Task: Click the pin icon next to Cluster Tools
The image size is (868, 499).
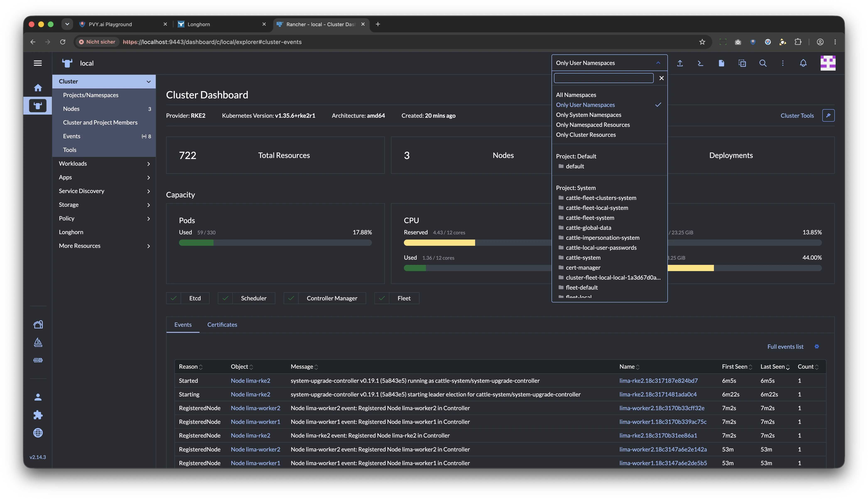Action: 828,115
